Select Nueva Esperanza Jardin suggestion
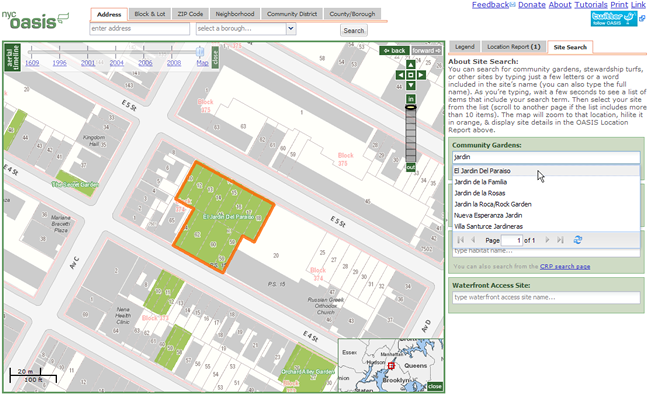The width and height of the screenshot is (650, 396). click(546, 216)
